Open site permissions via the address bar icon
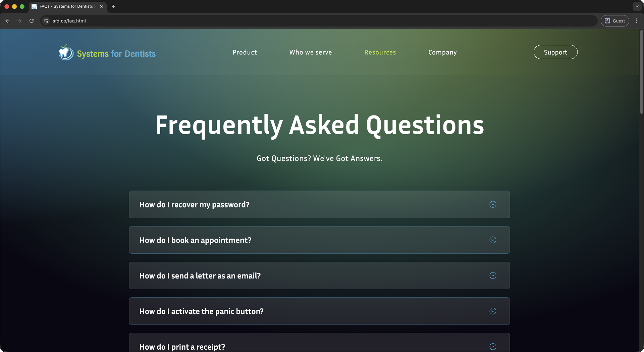The height and width of the screenshot is (352, 644). click(x=46, y=21)
